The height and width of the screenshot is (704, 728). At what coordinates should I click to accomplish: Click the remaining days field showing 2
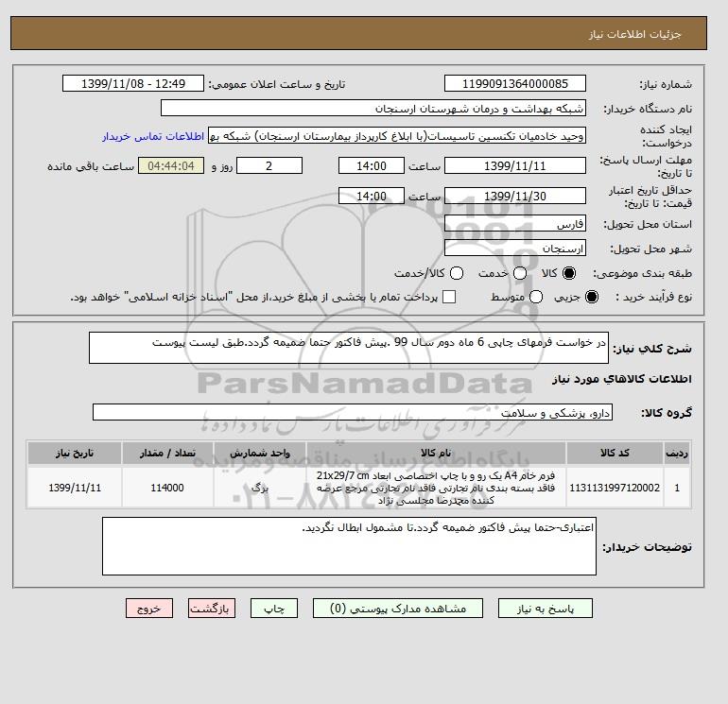click(269, 165)
